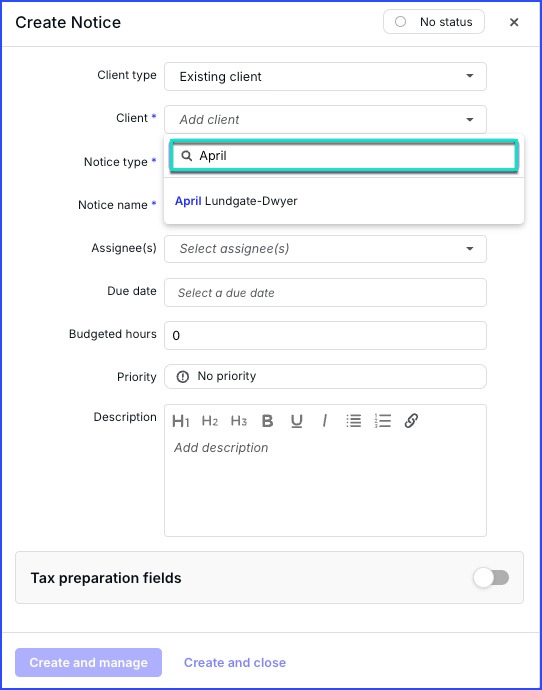Insert a hyperlink in description
Viewport: 542px width, 690px height.
pos(411,421)
